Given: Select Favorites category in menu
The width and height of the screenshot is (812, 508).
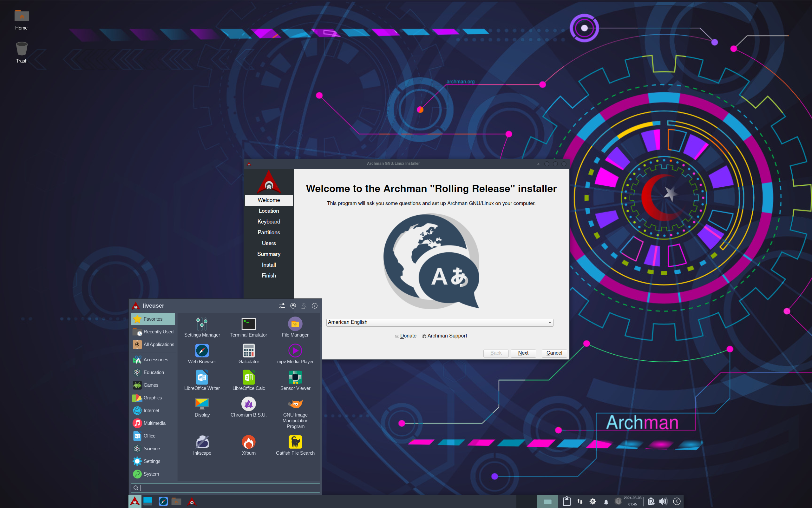Looking at the screenshot, I should (153, 319).
